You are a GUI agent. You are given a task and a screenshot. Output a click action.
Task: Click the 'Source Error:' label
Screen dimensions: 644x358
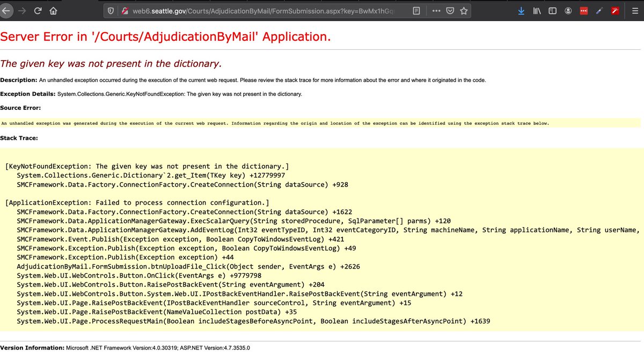pyautogui.click(x=20, y=108)
